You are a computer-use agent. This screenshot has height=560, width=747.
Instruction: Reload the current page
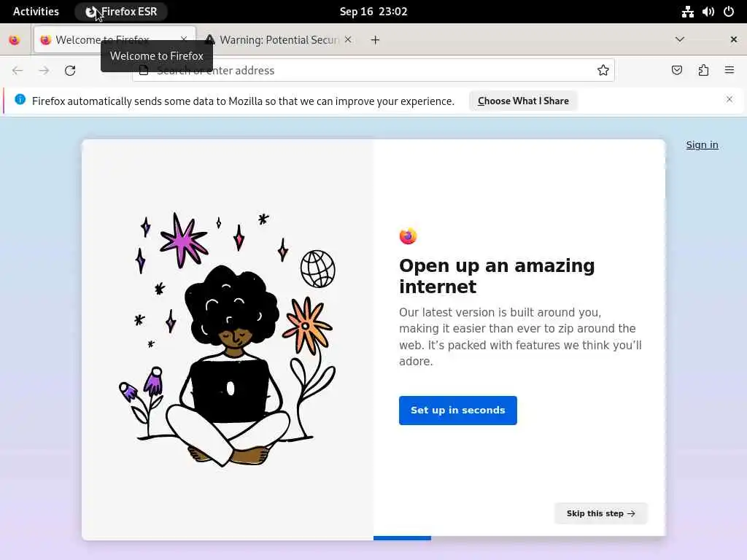(x=70, y=71)
